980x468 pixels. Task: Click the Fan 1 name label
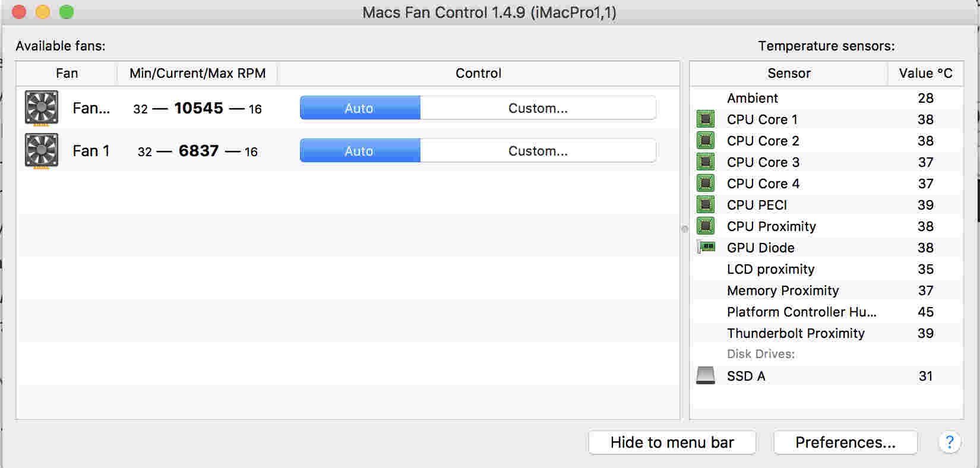pyautogui.click(x=91, y=151)
